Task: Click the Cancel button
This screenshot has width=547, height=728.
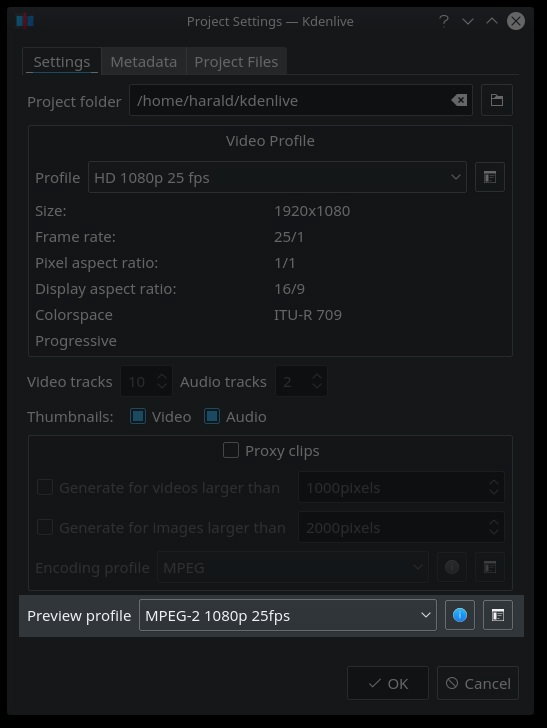Action: (x=478, y=683)
